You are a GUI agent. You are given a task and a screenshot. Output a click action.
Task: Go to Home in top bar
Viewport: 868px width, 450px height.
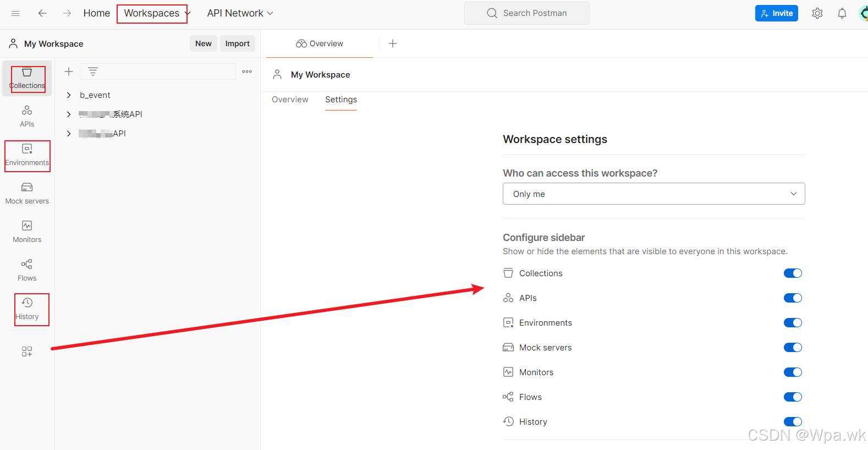[x=97, y=13]
